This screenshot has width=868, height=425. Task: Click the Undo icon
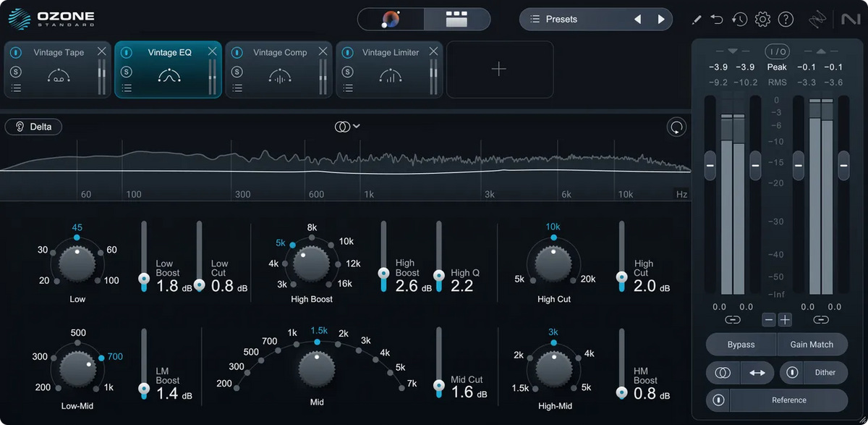717,20
